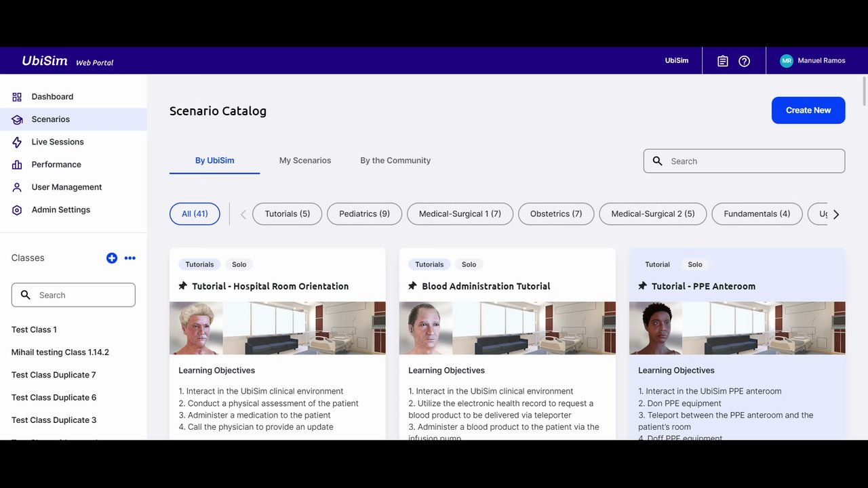The image size is (868, 488).
Task: Click Solo tag on Hospital Room Orientation
Action: pos(239,264)
